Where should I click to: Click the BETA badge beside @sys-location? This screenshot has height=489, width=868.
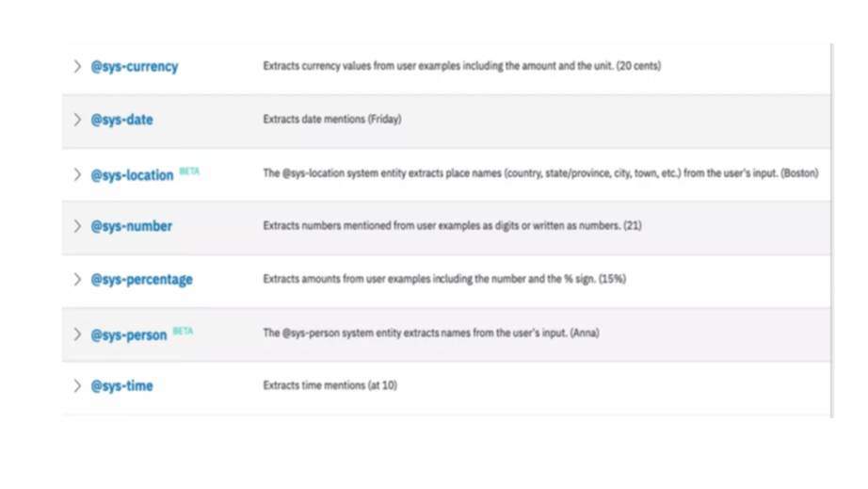(189, 171)
